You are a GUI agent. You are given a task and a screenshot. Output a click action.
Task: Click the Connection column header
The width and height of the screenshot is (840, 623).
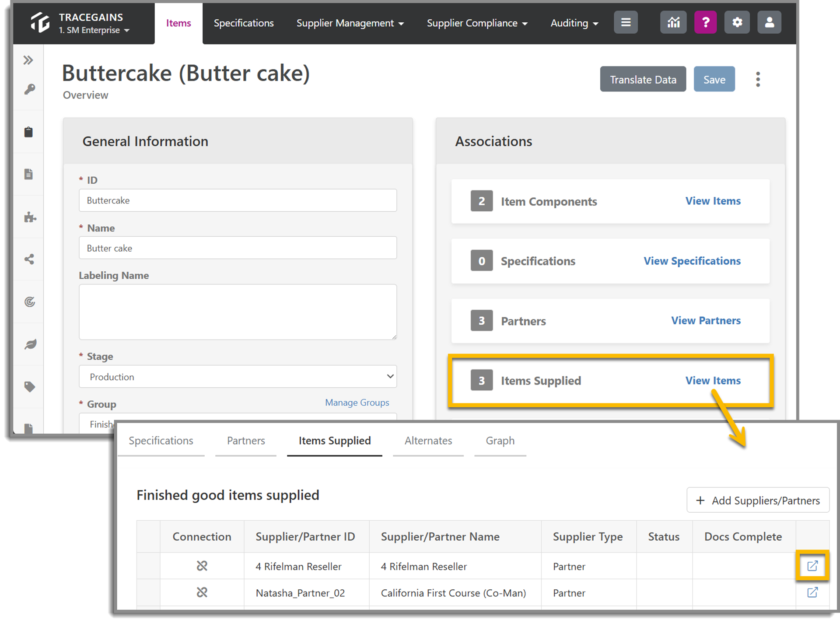tap(202, 536)
